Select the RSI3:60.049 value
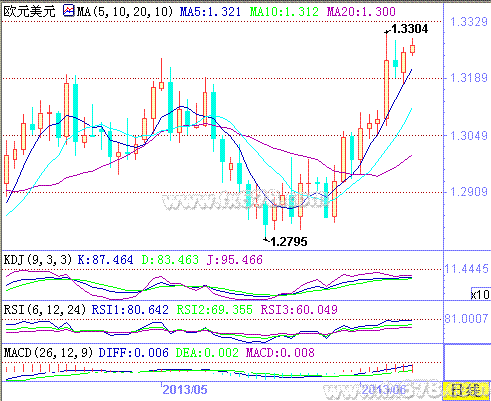Screen dimensions: 491x401 click(x=299, y=310)
